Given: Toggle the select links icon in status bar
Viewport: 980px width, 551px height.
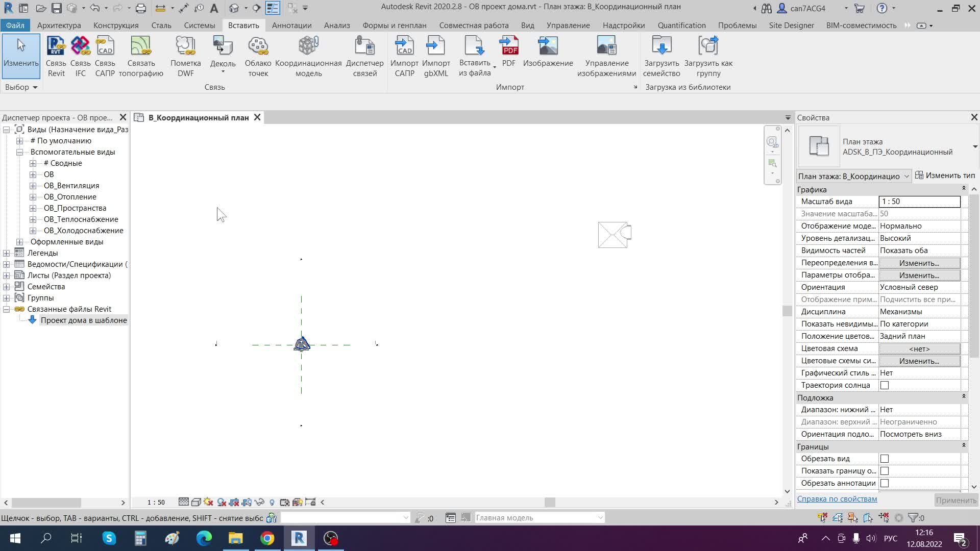Looking at the screenshot, I should [x=822, y=518].
